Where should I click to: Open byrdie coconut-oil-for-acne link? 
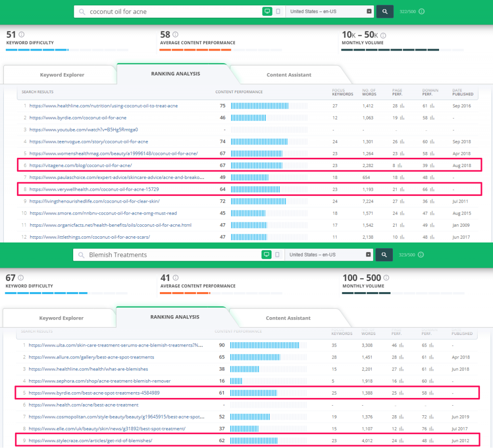78,118
